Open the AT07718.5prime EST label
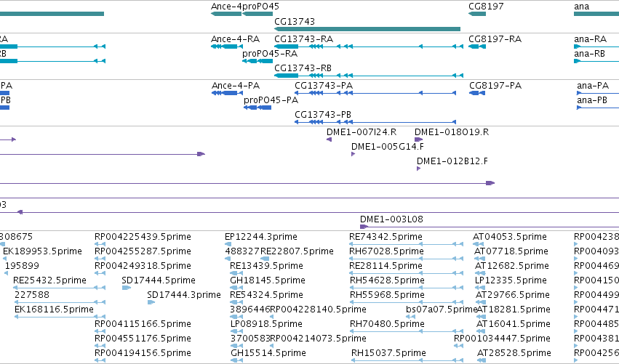The height and width of the screenshot is (364, 619). [511, 251]
